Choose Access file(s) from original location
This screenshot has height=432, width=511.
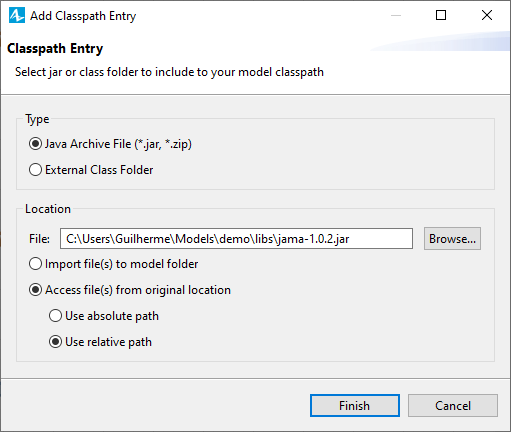click(130, 290)
